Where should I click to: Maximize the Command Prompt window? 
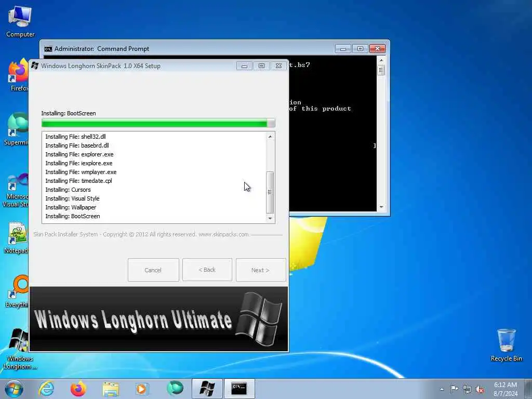pos(360,49)
